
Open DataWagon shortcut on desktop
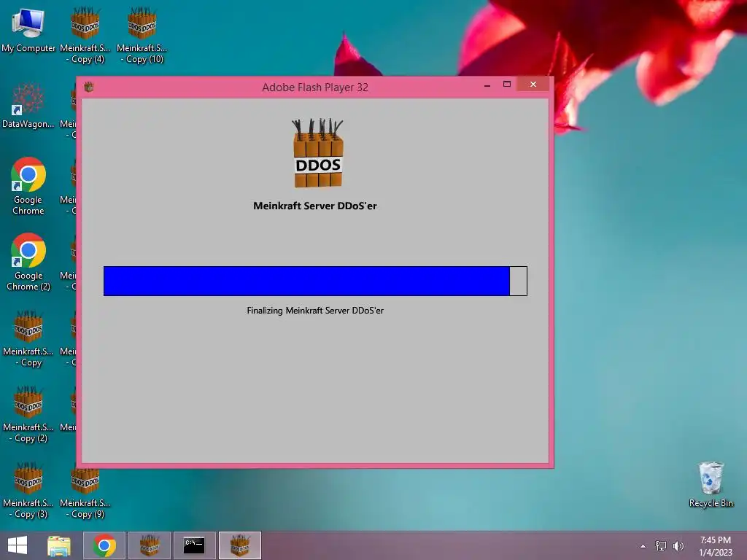tap(28, 106)
